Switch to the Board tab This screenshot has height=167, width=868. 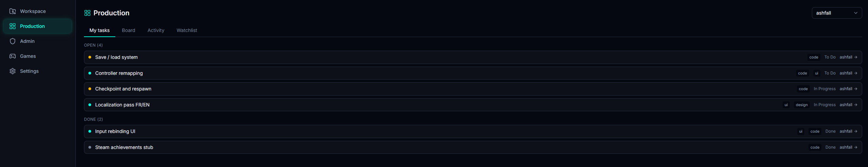click(129, 30)
